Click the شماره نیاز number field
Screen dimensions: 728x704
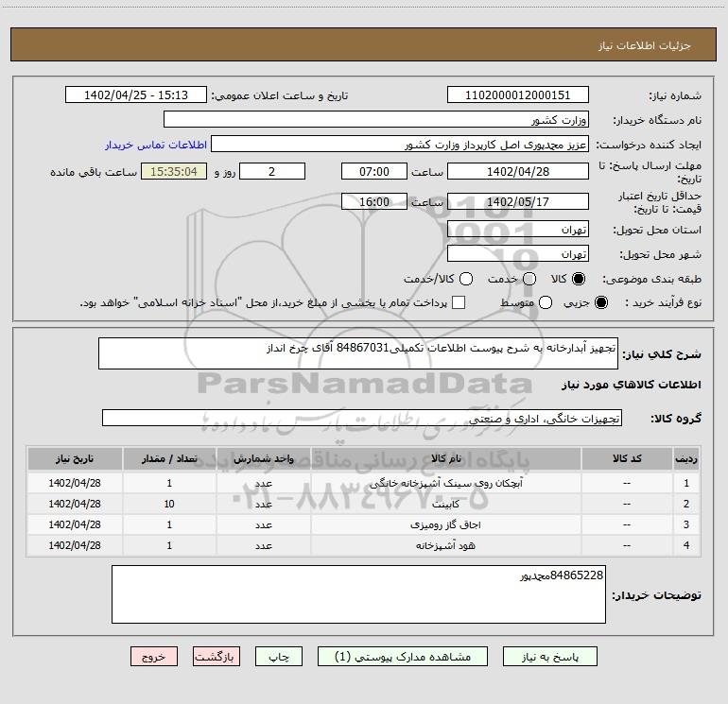coord(517,95)
